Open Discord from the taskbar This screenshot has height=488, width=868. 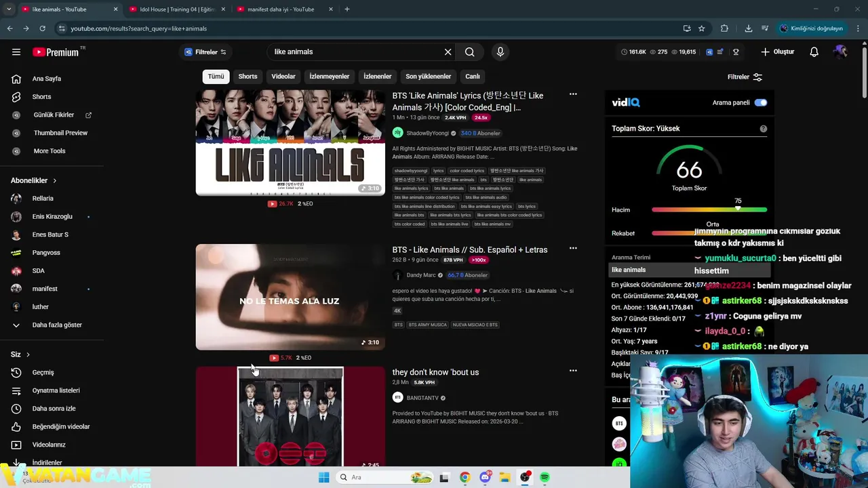click(x=486, y=478)
